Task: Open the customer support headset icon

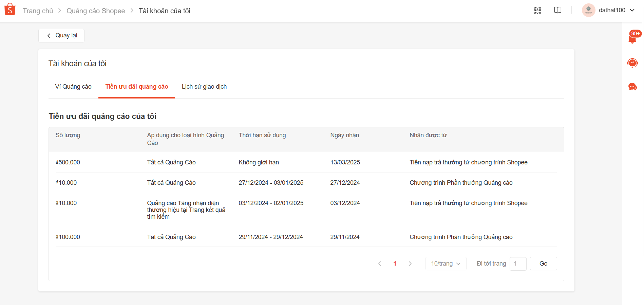Action: tap(632, 63)
